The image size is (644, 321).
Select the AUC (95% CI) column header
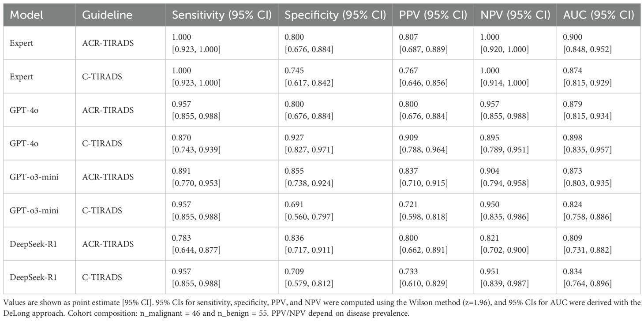(599, 15)
